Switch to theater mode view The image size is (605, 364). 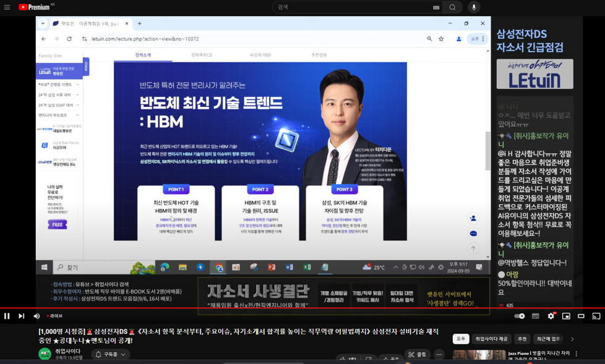[x=581, y=316]
